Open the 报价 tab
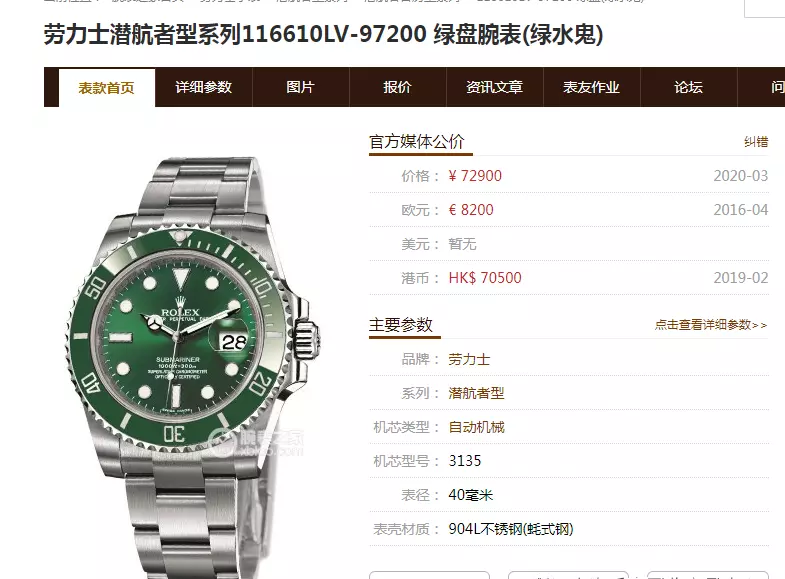The height and width of the screenshot is (579, 785). coord(398,87)
